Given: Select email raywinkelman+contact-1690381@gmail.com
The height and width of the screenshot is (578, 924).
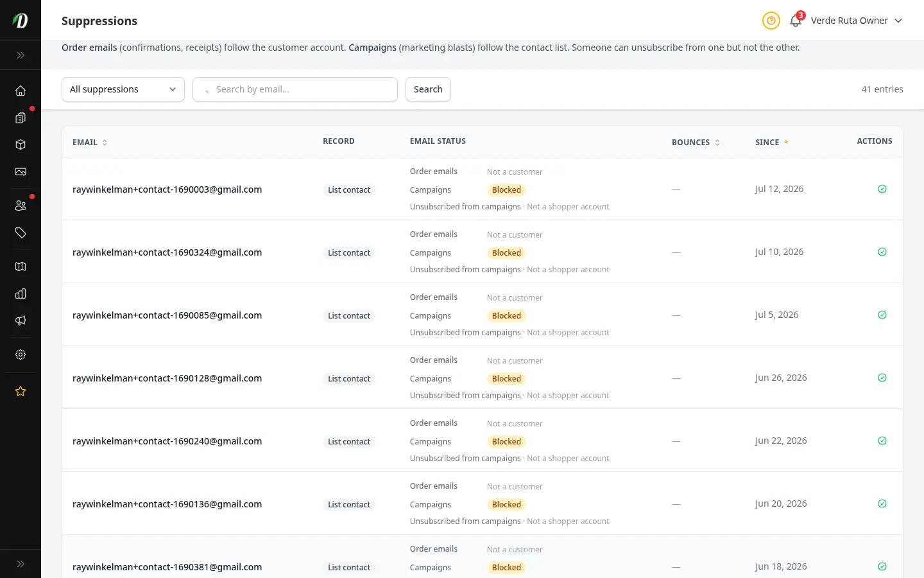Looking at the screenshot, I should click(167, 567).
